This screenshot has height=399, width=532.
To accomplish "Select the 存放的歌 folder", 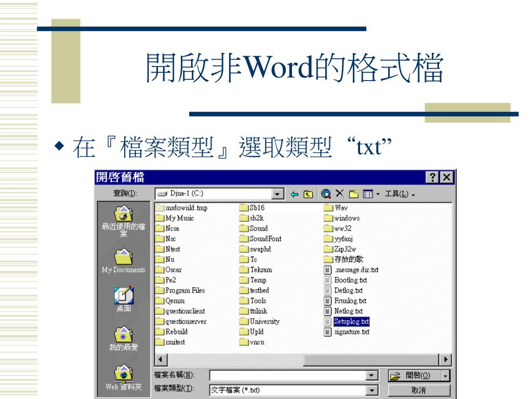I will (343, 260).
